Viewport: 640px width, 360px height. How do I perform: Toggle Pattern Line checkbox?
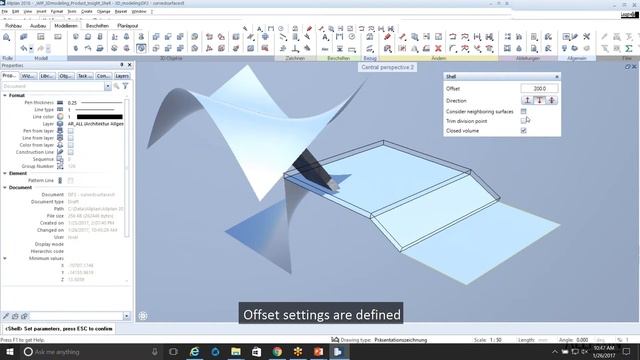tap(71, 180)
